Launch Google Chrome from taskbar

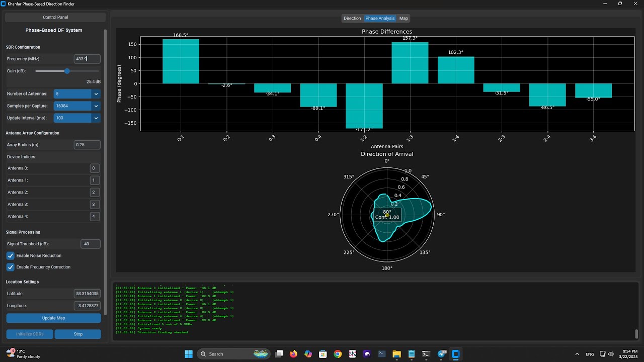pos(338,354)
